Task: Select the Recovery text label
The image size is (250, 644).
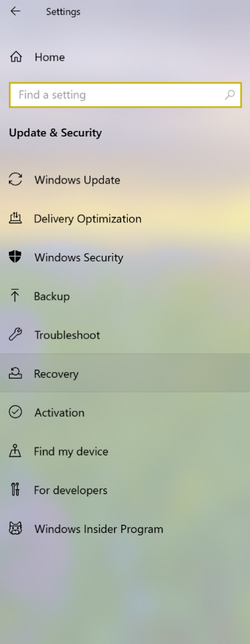Action: pyautogui.click(x=56, y=374)
